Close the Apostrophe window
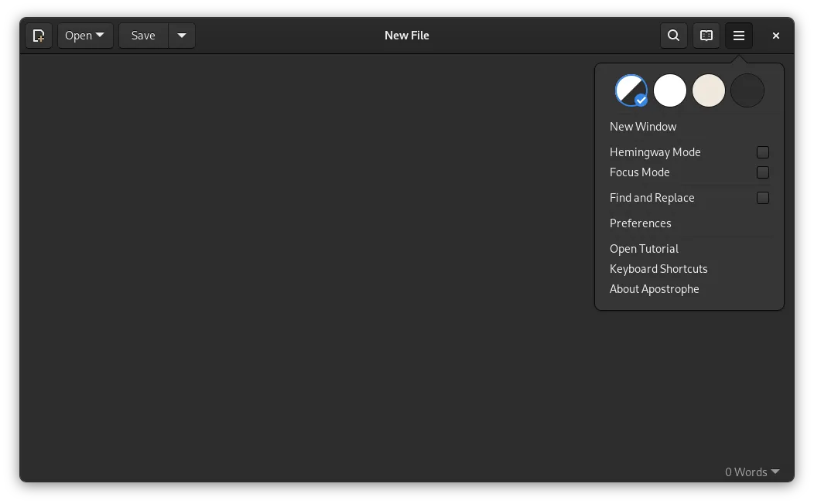This screenshot has width=814, height=504. coord(775,36)
